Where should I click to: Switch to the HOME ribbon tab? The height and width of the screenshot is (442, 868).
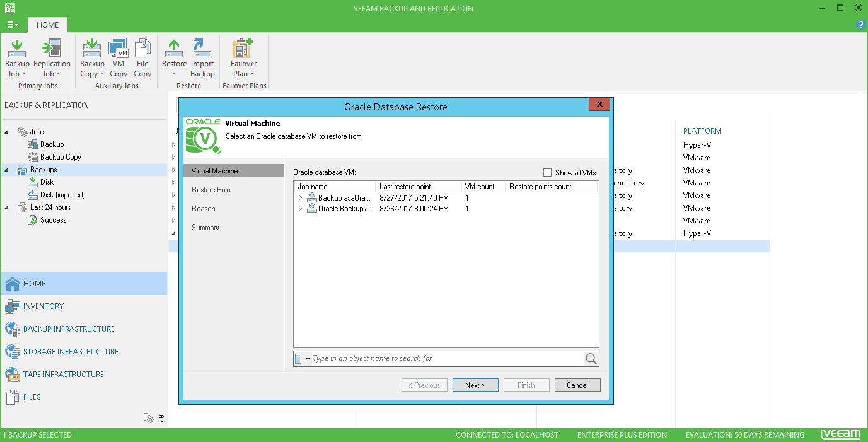[x=47, y=25]
